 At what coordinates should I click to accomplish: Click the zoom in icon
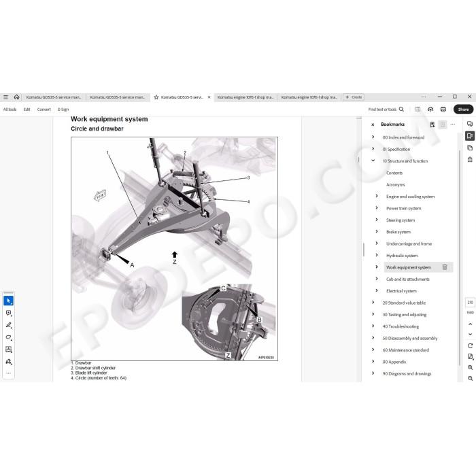(x=471, y=368)
